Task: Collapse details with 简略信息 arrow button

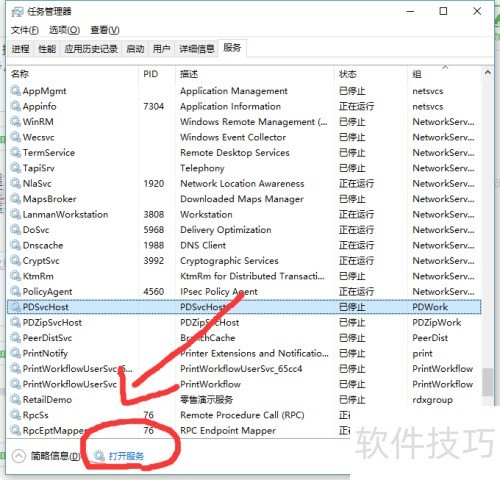Action: pyautogui.click(x=19, y=456)
